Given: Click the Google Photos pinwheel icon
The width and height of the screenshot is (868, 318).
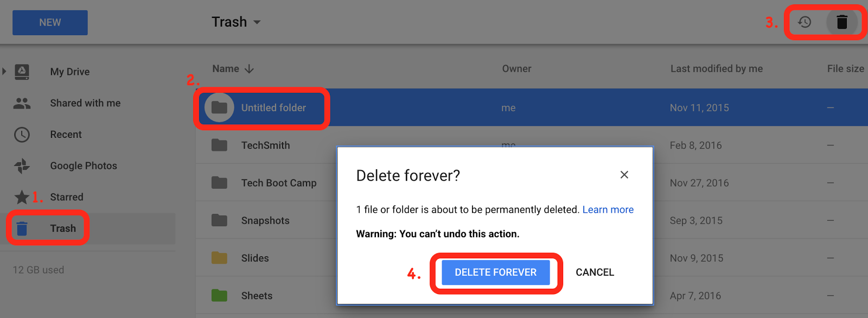Looking at the screenshot, I should pos(22,166).
